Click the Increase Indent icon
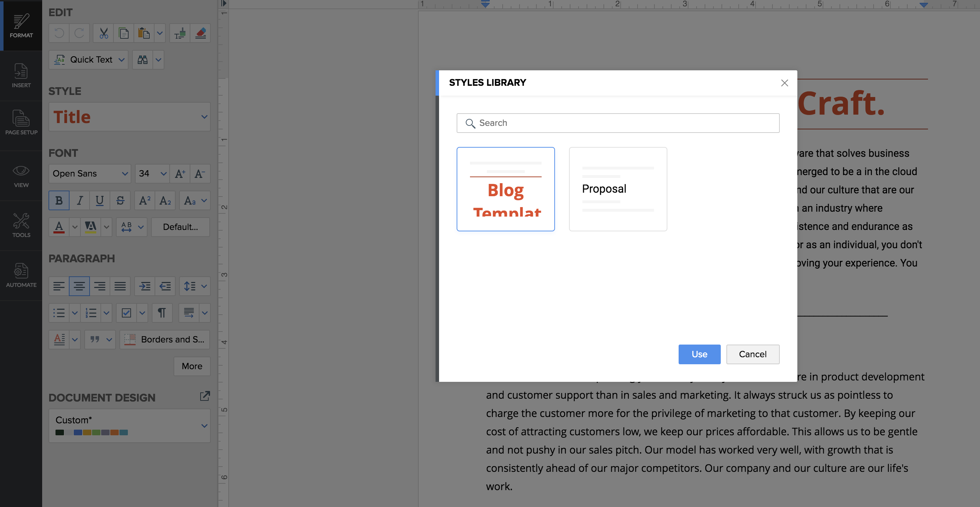 [145, 286]
